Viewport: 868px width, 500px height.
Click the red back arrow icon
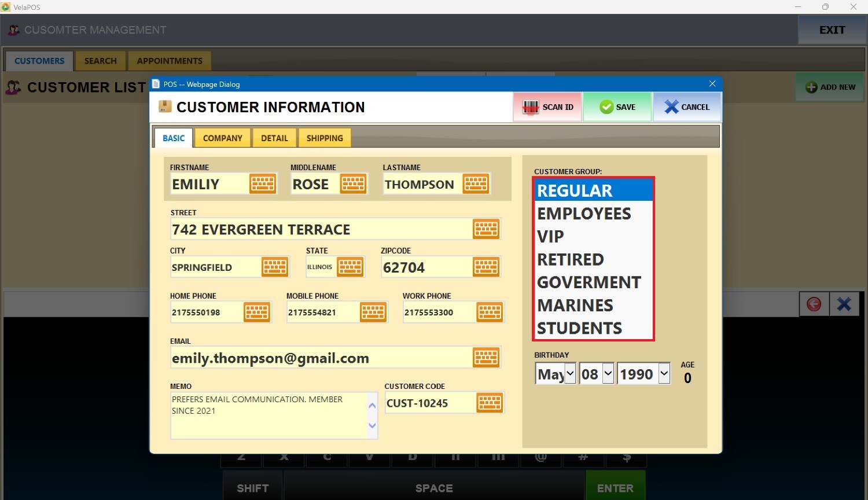pos(814,304)
